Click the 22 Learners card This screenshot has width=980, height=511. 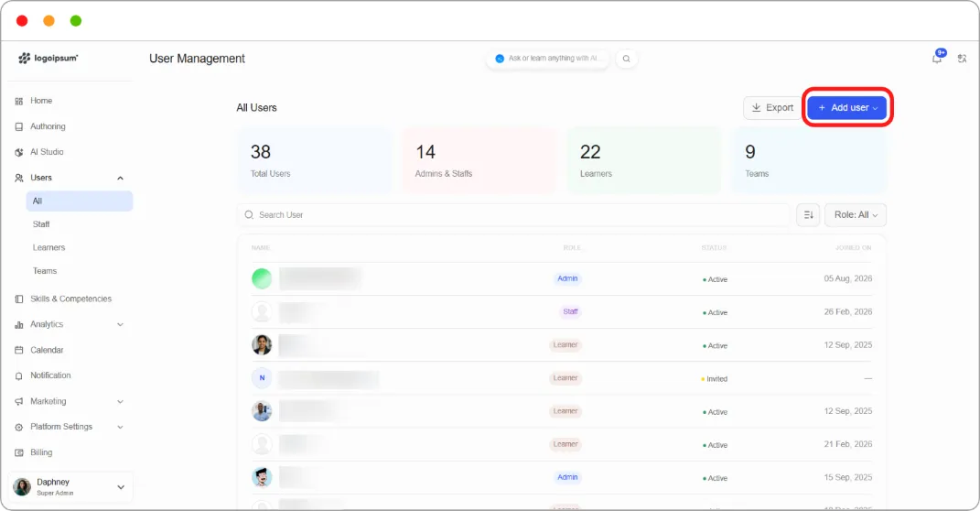point(644,161)
